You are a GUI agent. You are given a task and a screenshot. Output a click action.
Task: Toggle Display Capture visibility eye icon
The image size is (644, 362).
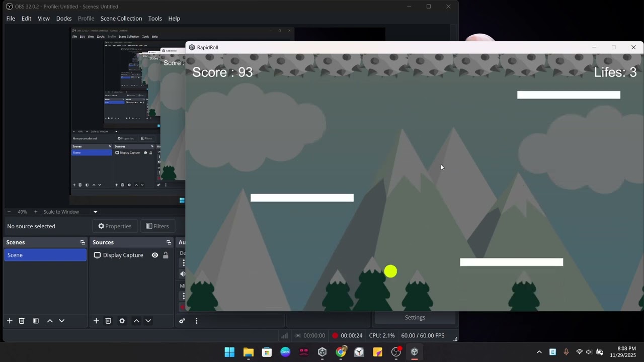(x=155, y=255)
